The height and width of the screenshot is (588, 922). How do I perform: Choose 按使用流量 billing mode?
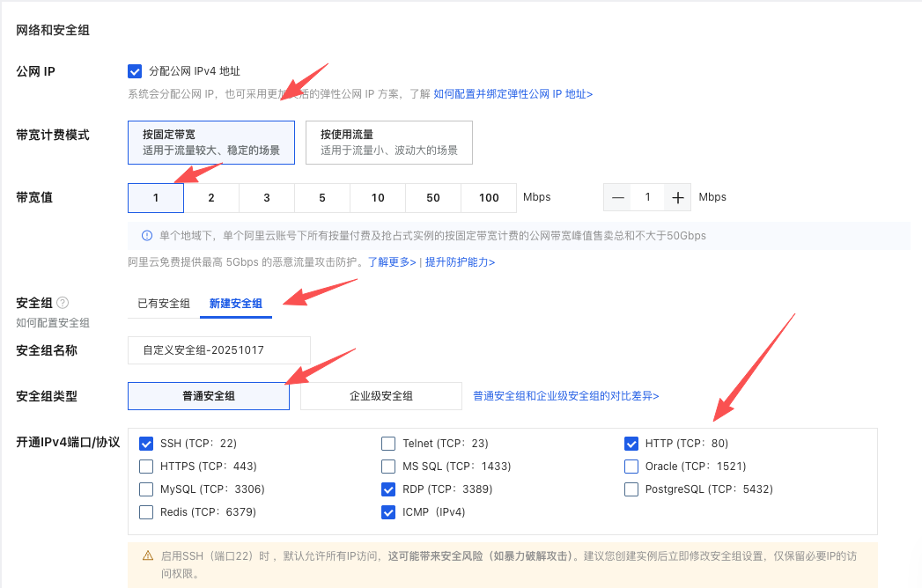click(388, 143)
